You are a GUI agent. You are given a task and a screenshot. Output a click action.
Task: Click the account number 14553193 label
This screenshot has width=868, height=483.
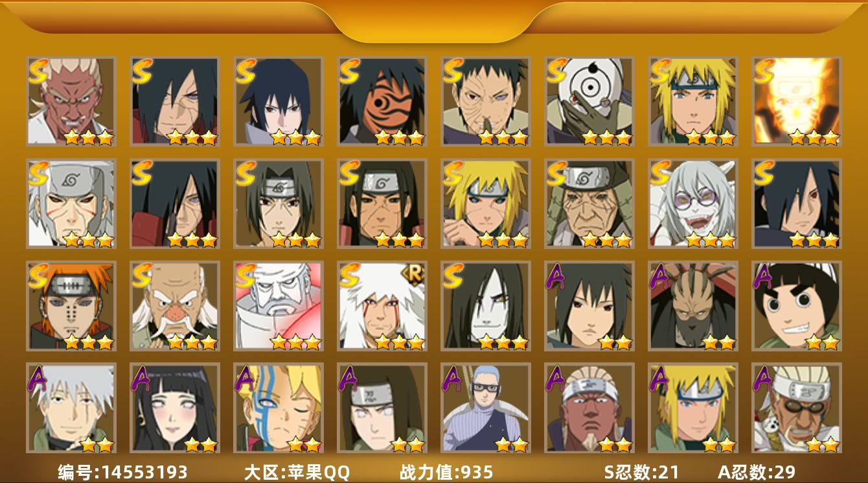(x=123, y=472)
